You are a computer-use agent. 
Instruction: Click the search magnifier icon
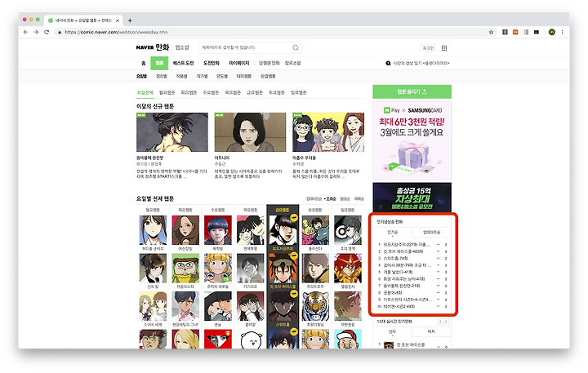(296, 47)
